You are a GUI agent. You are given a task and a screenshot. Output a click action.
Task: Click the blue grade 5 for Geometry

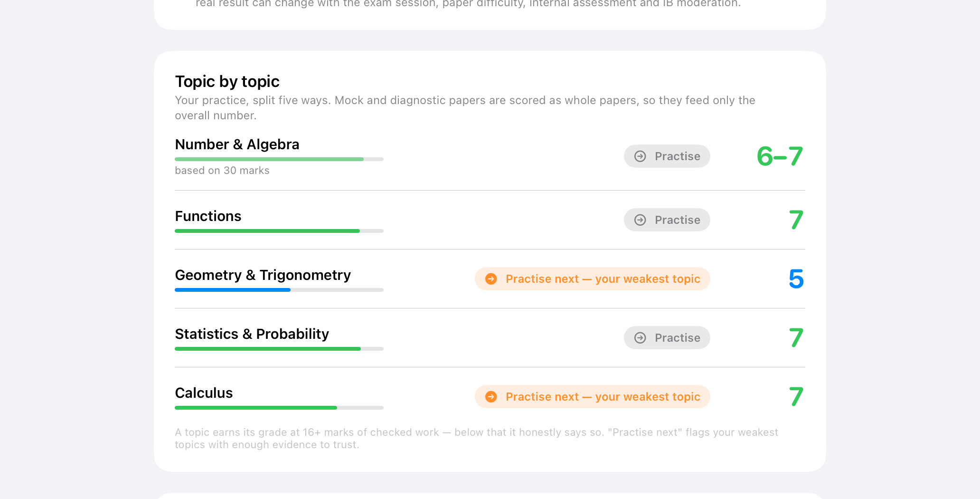[x=796, y=279]
